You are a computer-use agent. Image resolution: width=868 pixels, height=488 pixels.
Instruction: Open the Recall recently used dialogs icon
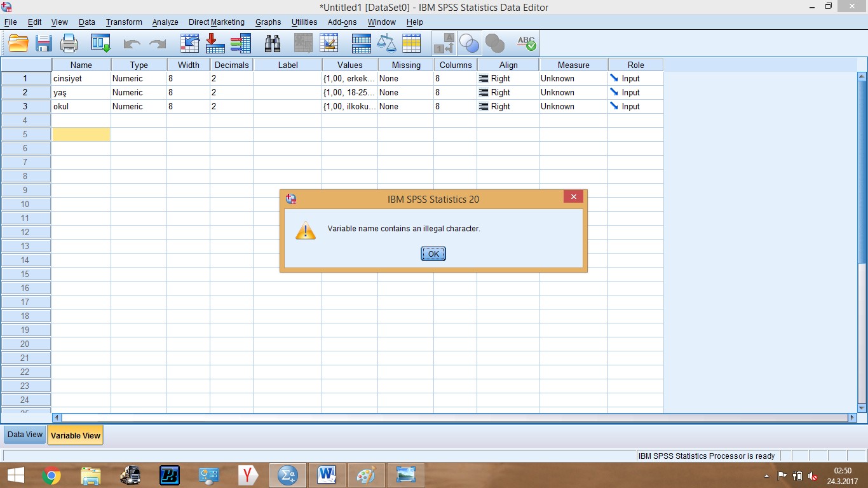pos(100,43)
